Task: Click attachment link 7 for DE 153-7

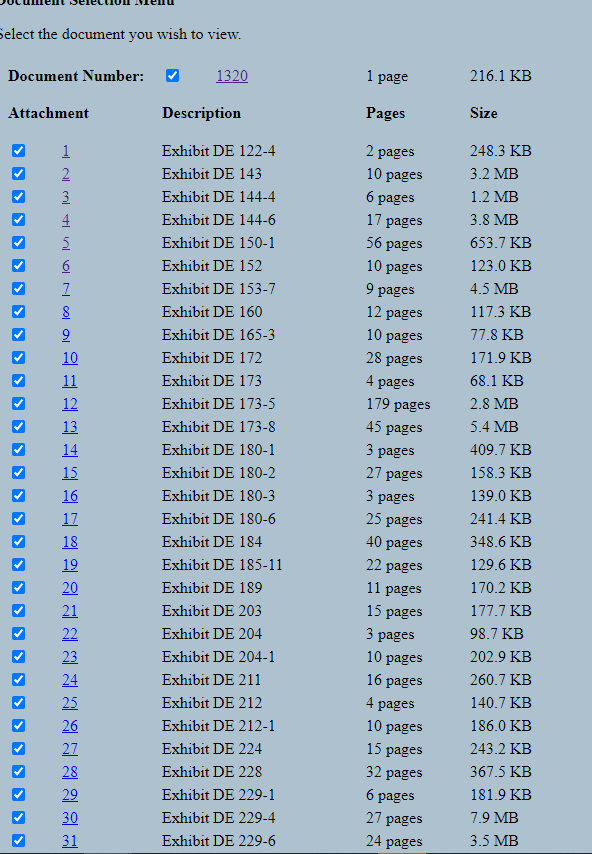Action: [66, 289]
